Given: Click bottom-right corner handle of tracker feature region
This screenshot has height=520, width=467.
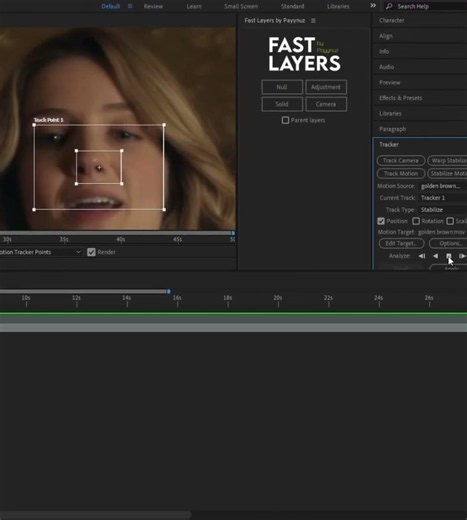Looking at the screenshot, I should click(122, 184).
